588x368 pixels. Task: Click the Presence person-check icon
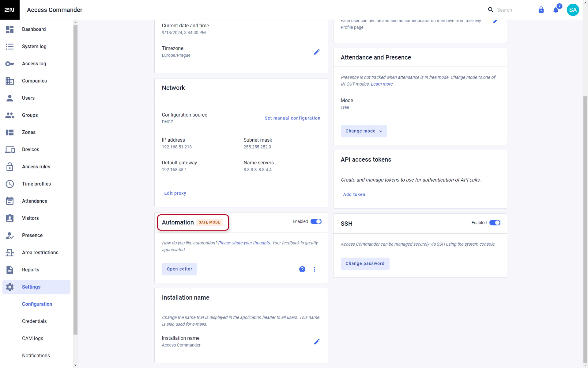(x=10, y=236)
